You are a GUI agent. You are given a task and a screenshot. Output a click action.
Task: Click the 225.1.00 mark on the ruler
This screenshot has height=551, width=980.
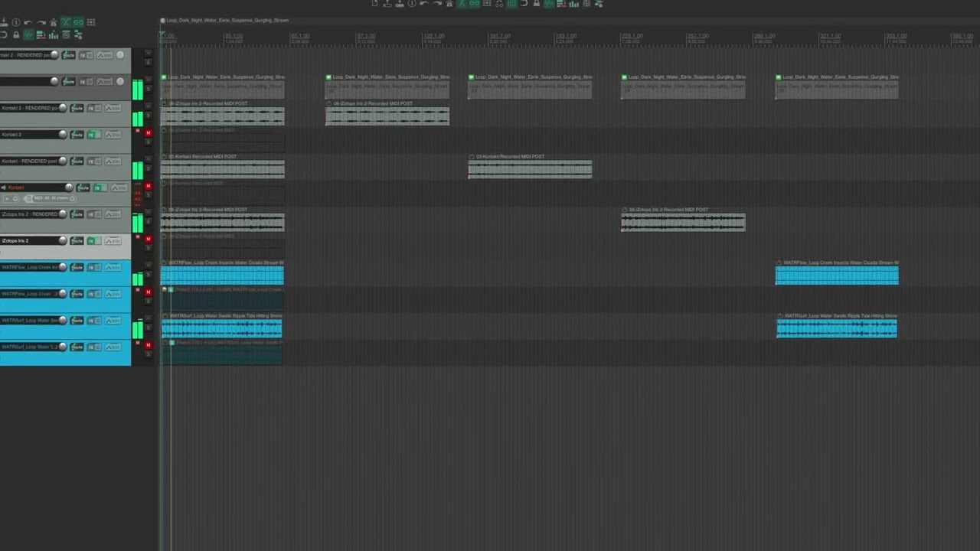632,36
